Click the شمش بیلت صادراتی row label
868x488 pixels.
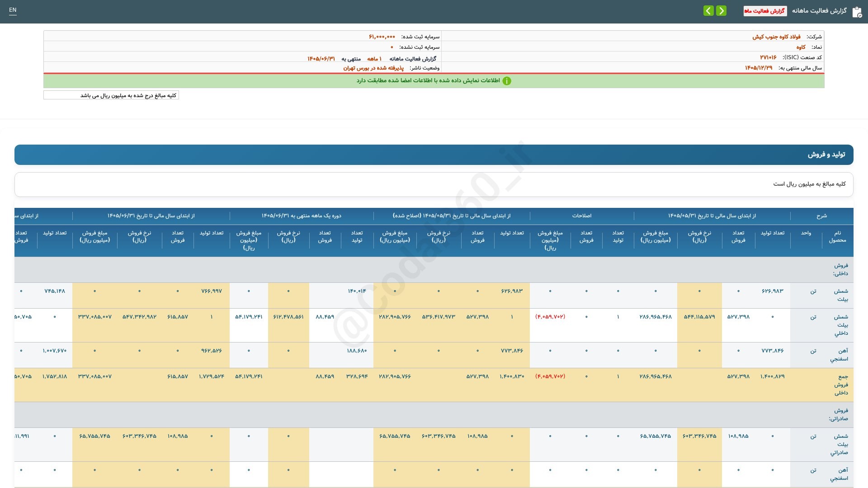click(x=839, y=444)
